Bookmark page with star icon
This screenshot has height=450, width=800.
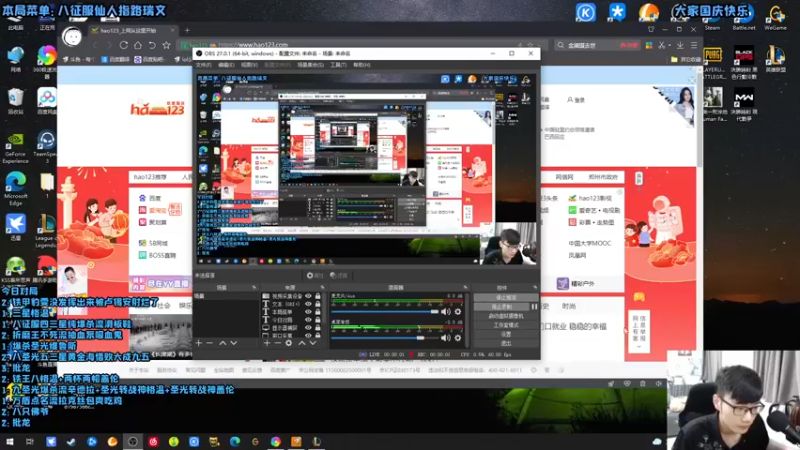tap(166, 45)
